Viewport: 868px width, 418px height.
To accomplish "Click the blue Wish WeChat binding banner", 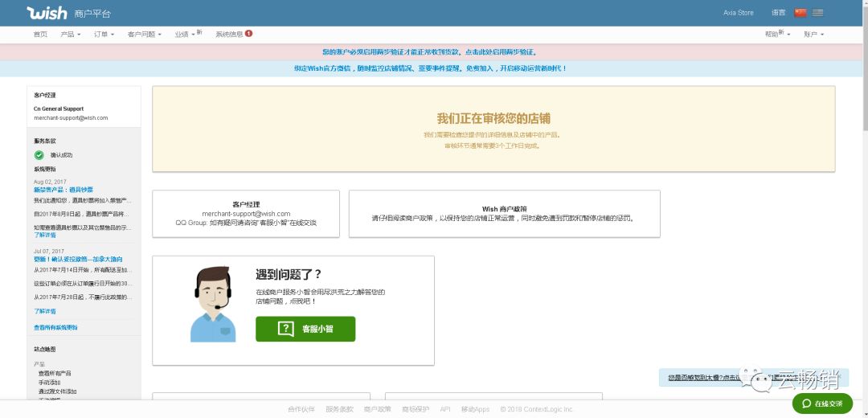I will (430, 68).
